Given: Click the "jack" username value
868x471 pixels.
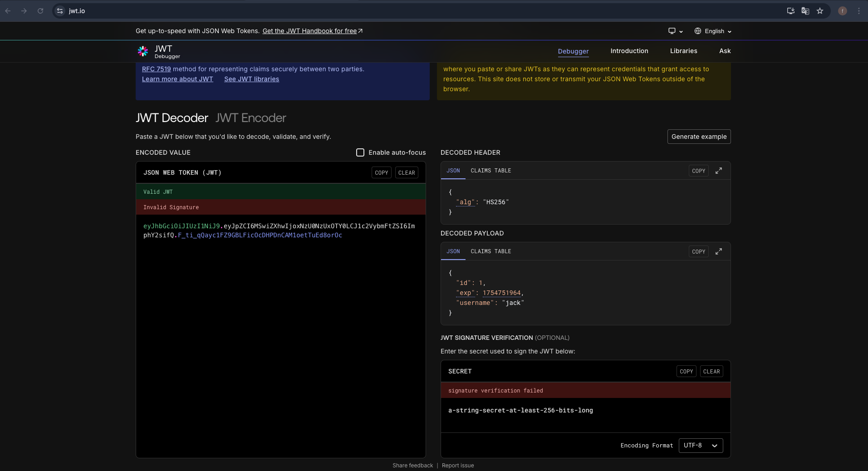Looking at the screenshot, I should tap(513, 303).
